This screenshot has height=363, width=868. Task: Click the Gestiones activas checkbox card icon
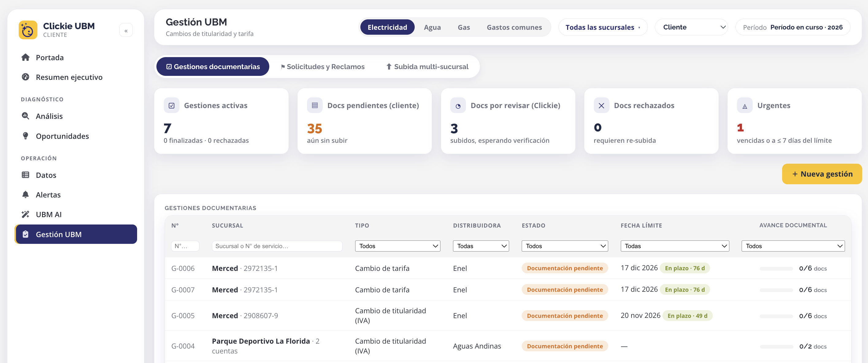[x=171, y=106]
